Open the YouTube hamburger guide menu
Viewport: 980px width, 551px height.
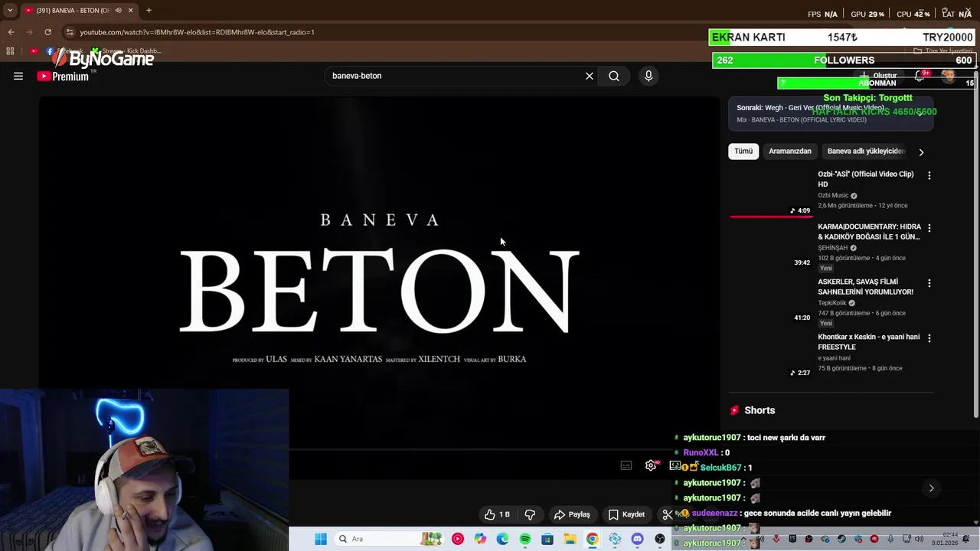point(18,76)
